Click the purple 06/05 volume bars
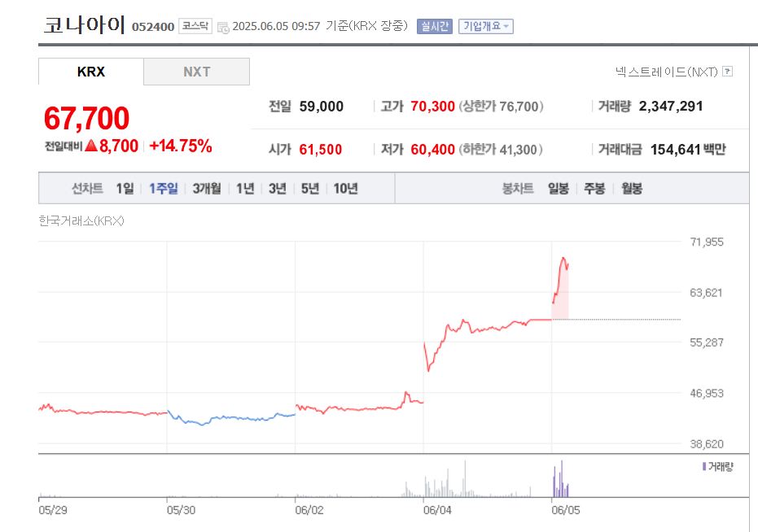The image size is (758, 532). point(561,479)
